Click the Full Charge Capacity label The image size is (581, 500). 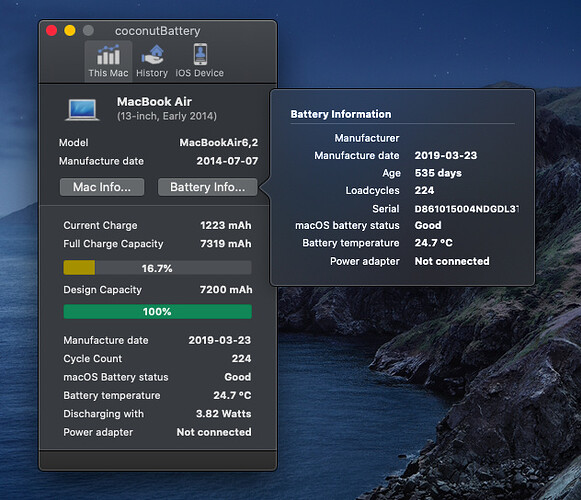113,244
